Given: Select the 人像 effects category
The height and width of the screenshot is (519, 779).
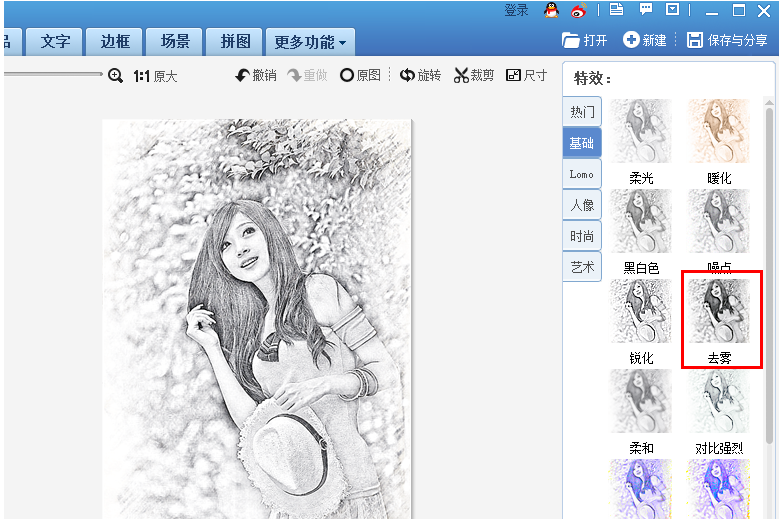Looking at the screenshot, I should 582,205.
